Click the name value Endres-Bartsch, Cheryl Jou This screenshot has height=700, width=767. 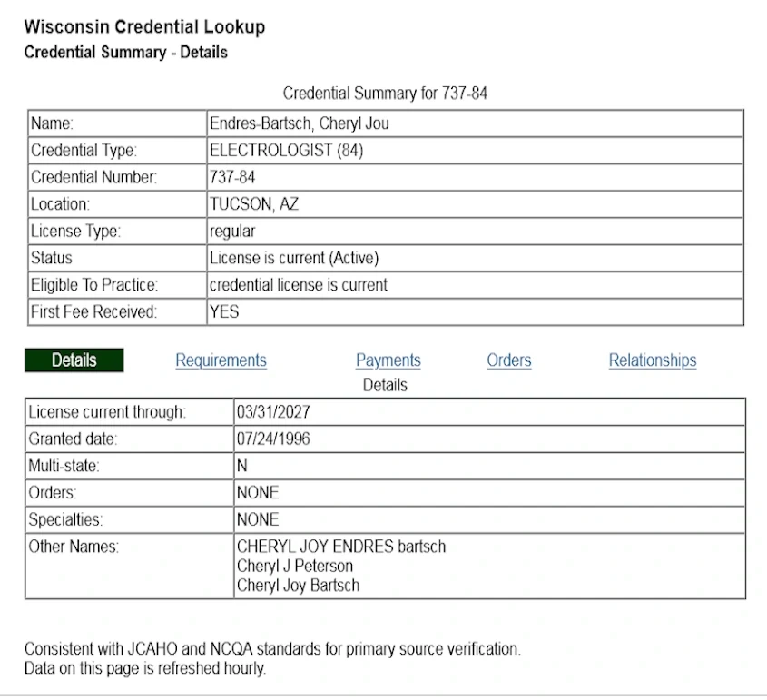point(299,123)
